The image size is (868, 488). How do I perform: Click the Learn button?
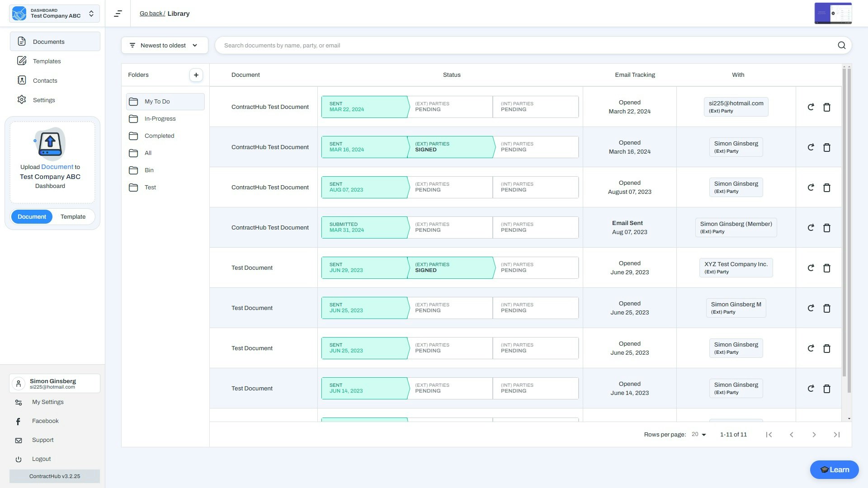[834, 469]
